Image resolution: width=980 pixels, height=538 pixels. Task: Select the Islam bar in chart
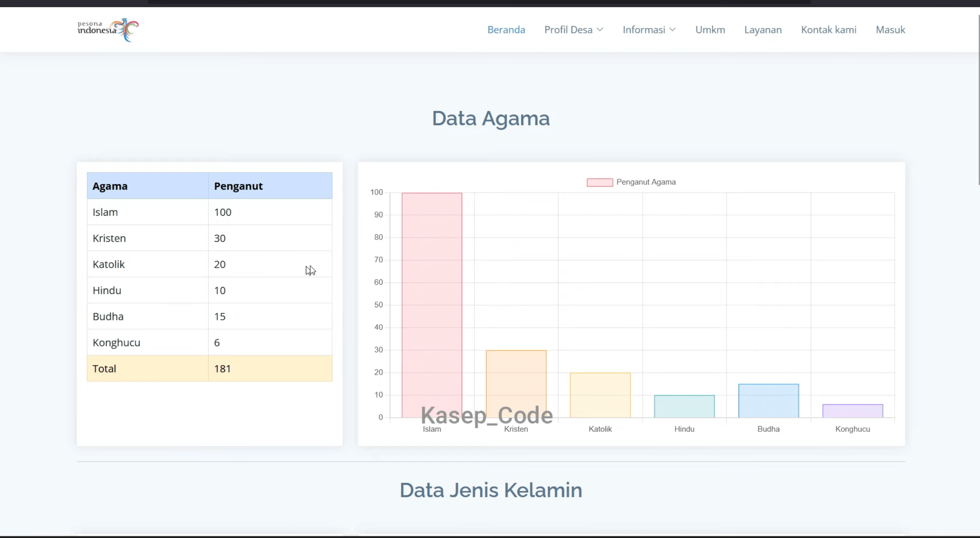pos(432,305)
